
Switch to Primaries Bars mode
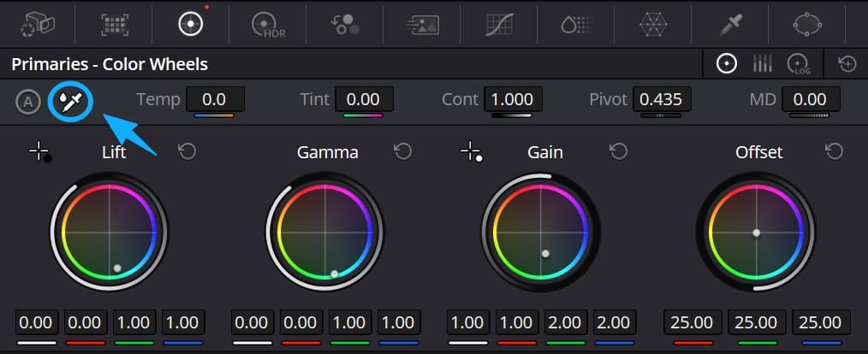tap(762, 64)
